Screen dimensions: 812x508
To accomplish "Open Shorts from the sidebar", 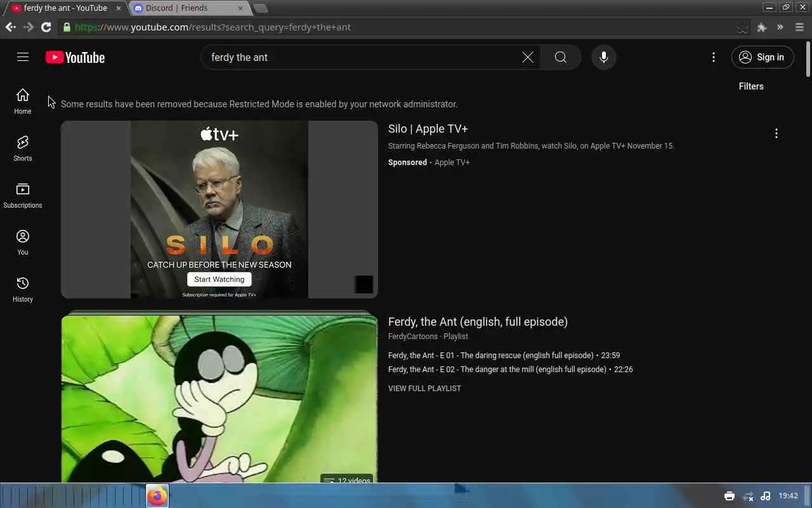I will click(23, 149).
